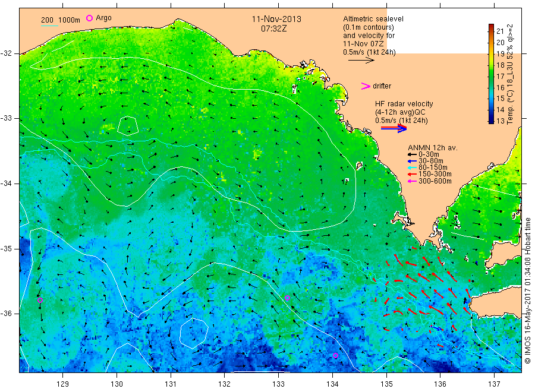Select the magenta 300-600m arrow legend symbol
535x392 pixels.
point(412,181)
